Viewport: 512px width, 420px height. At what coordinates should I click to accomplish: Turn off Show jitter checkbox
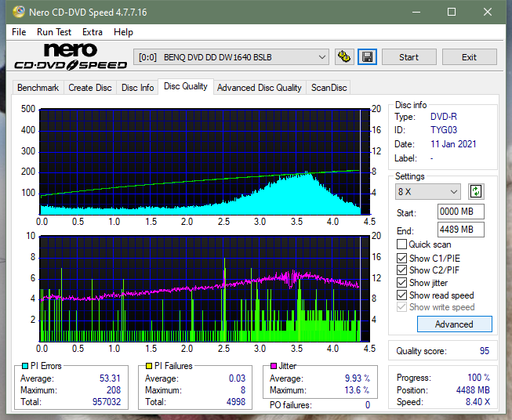pyautogui.click(x=401, y=283)
